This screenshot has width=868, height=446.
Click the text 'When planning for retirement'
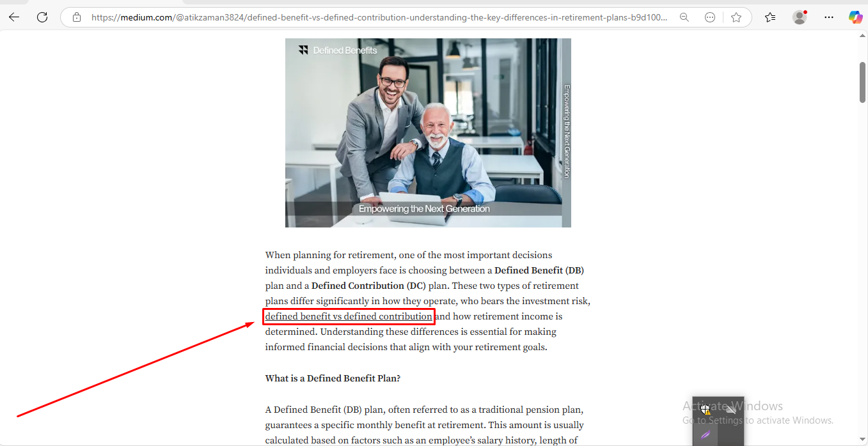pos(329,255)
